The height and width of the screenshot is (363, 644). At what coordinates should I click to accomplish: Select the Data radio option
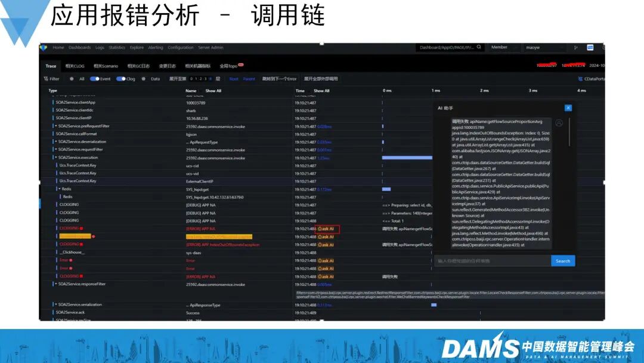(x=144, y=79)
